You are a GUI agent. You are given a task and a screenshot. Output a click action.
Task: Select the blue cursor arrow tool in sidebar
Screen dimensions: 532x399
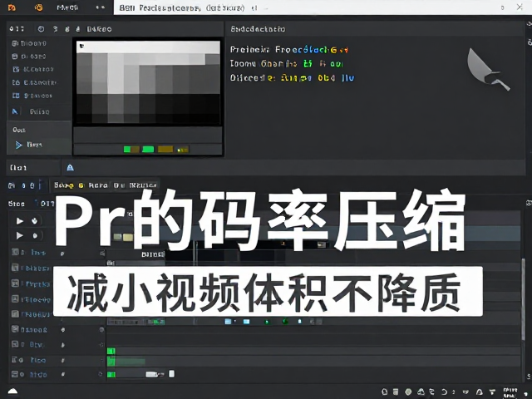coord(15,111)
